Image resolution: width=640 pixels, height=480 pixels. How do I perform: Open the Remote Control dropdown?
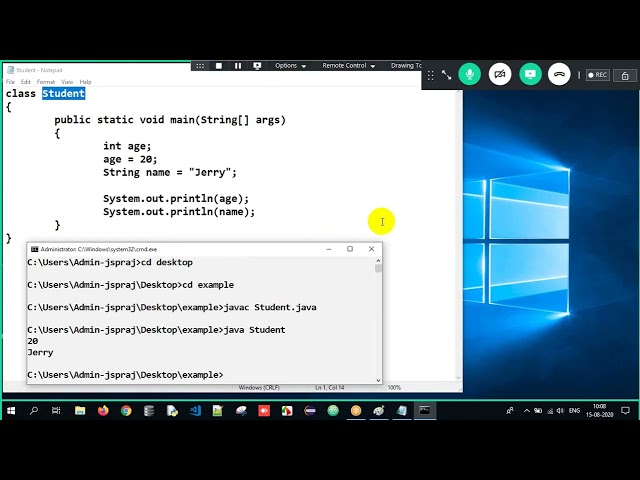tap(349, 66)
